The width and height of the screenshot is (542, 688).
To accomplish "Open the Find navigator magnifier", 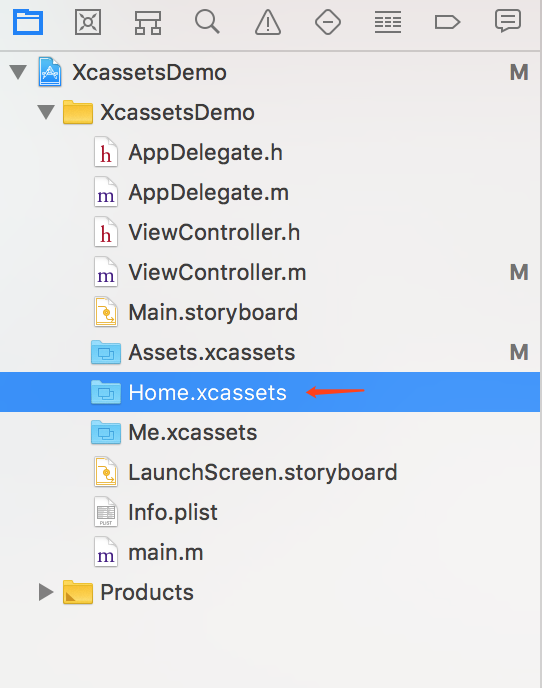I will point(207,22).
